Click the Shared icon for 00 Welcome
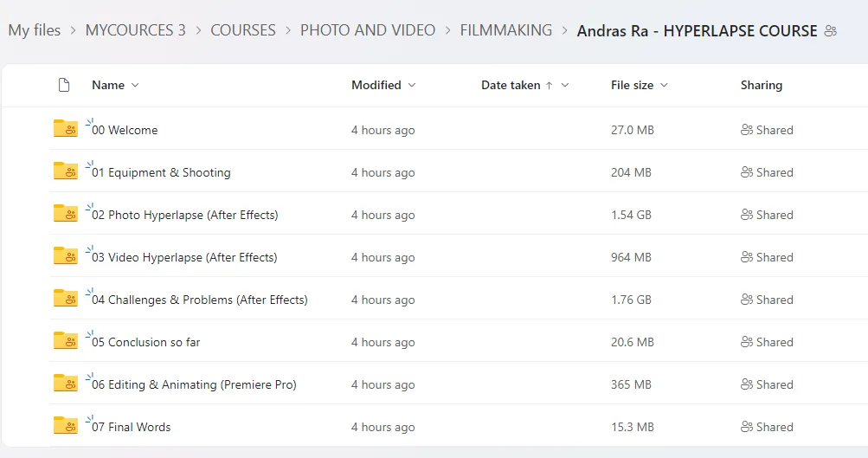This screenshot has width=868, height=458. pos(747,130)
